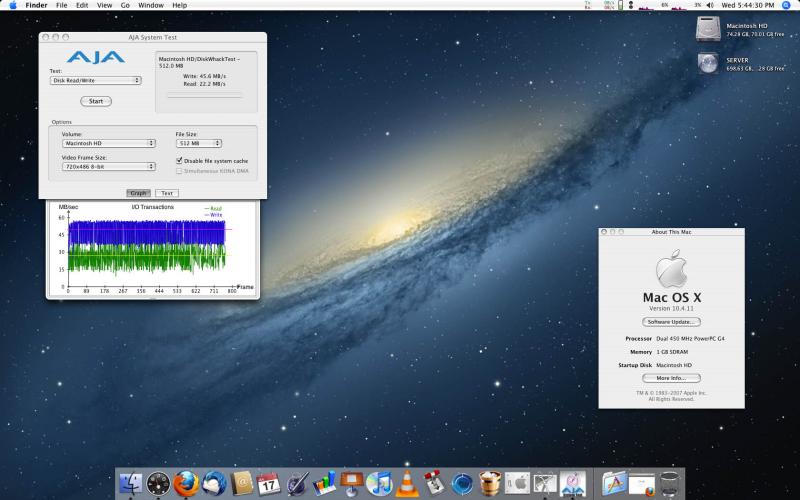Switch to the Graph view tab
Viewport: 800px width, 500px height.
[138, 193]
